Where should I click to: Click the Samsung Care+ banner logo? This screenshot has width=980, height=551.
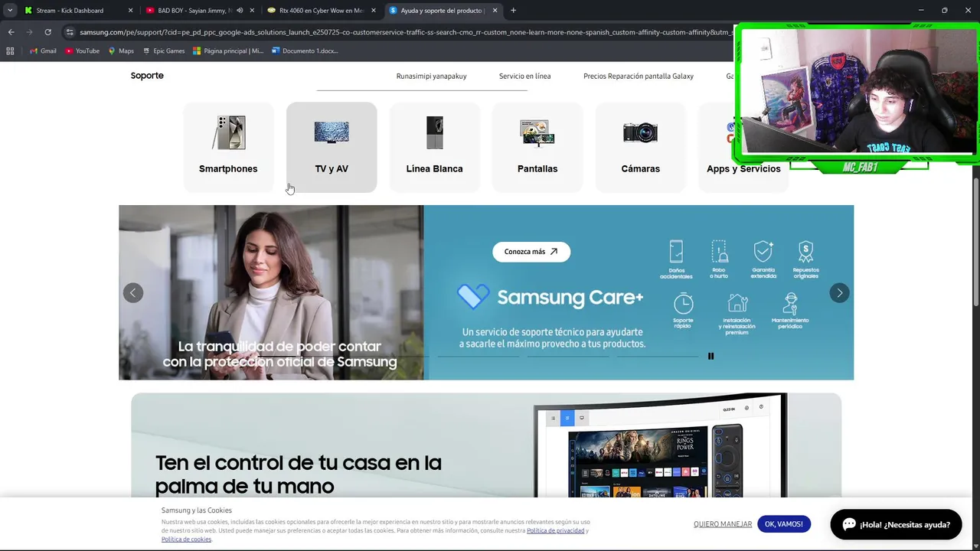point(550,297)
